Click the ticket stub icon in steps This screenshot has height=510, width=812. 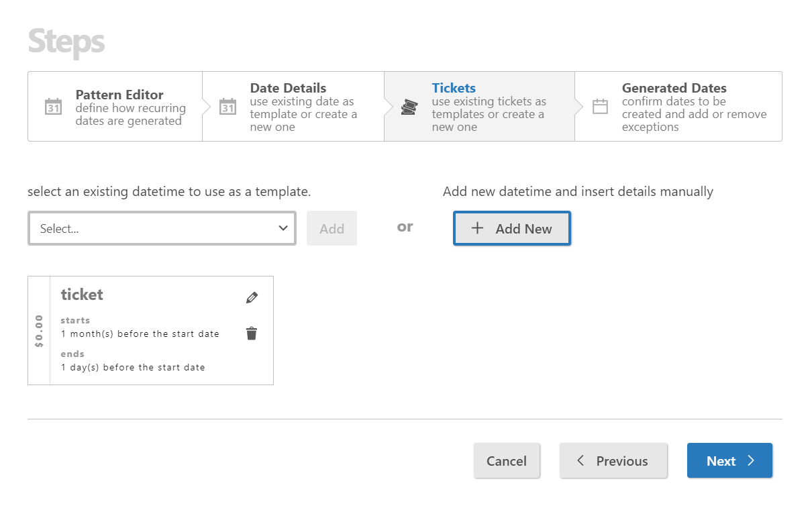pos(409,107)
